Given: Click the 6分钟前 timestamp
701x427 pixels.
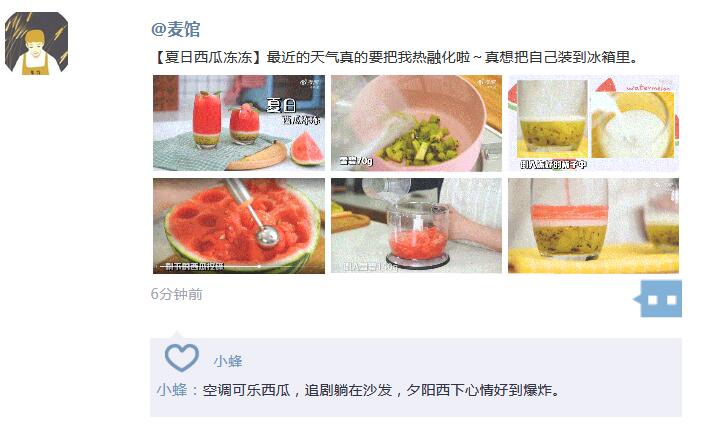Looking at the screenshot, I should coord(177,294).
